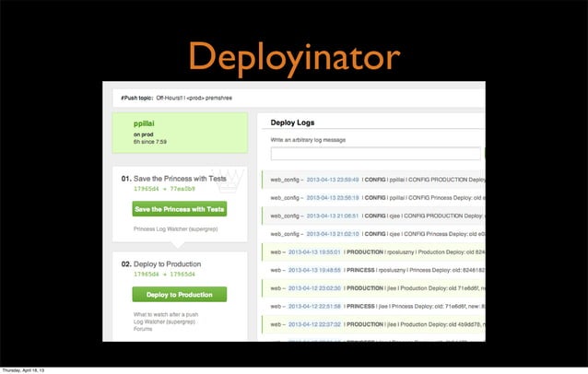
Task: Open the What to watch after a push link
Action: tap(166, 314)
